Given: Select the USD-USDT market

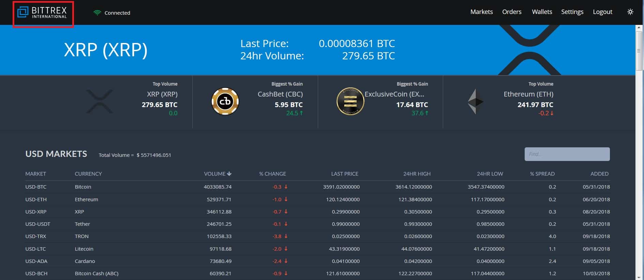Looking at the screenshot, I should tap(38, 224).
